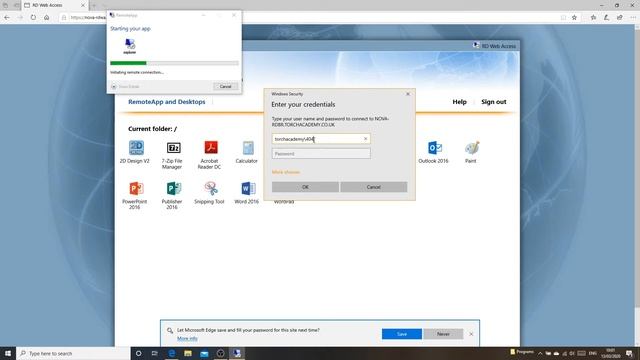Expand Show Details in RemoteApp window
This screenshot has width=640, height=360.
click(125, 87)
